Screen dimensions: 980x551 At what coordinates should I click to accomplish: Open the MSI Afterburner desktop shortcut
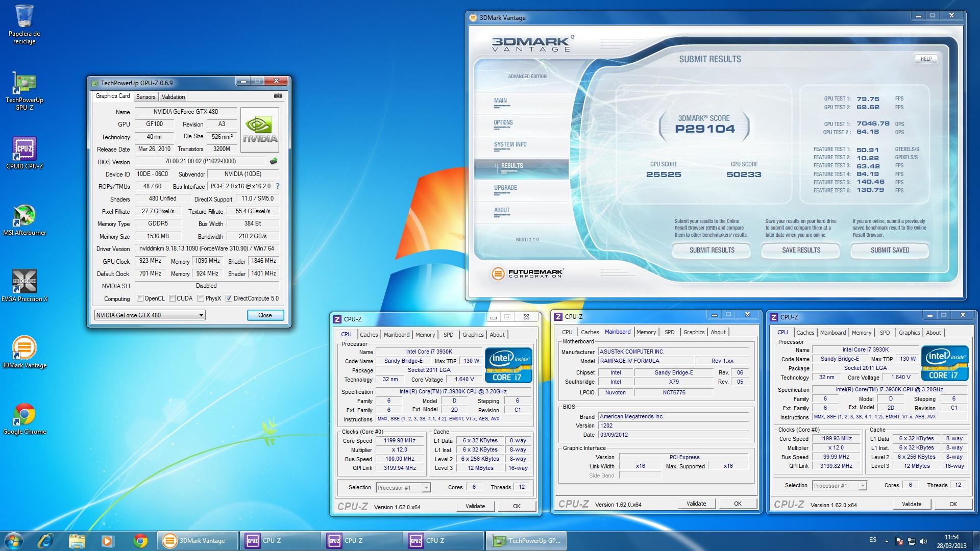[x=24, y=219]
